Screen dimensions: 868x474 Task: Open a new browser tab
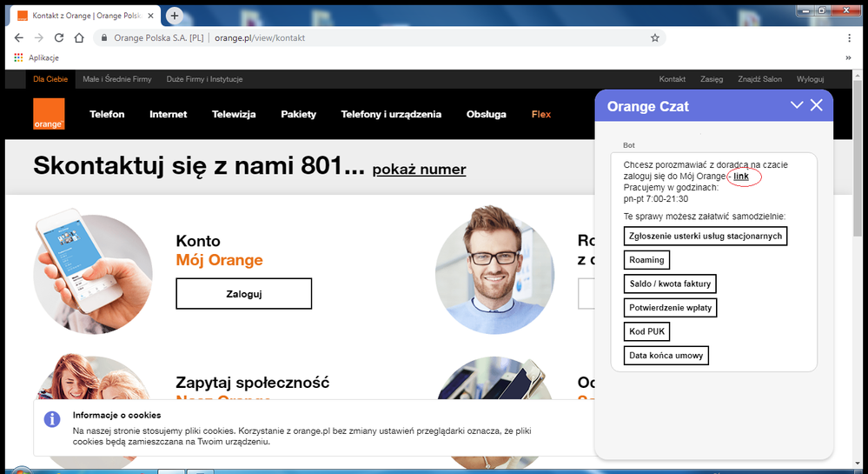(x=175, y=16)
